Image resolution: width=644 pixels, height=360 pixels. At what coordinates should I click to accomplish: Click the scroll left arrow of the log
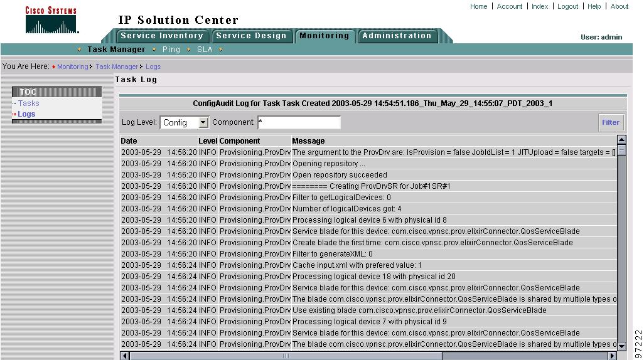point(125,356)
